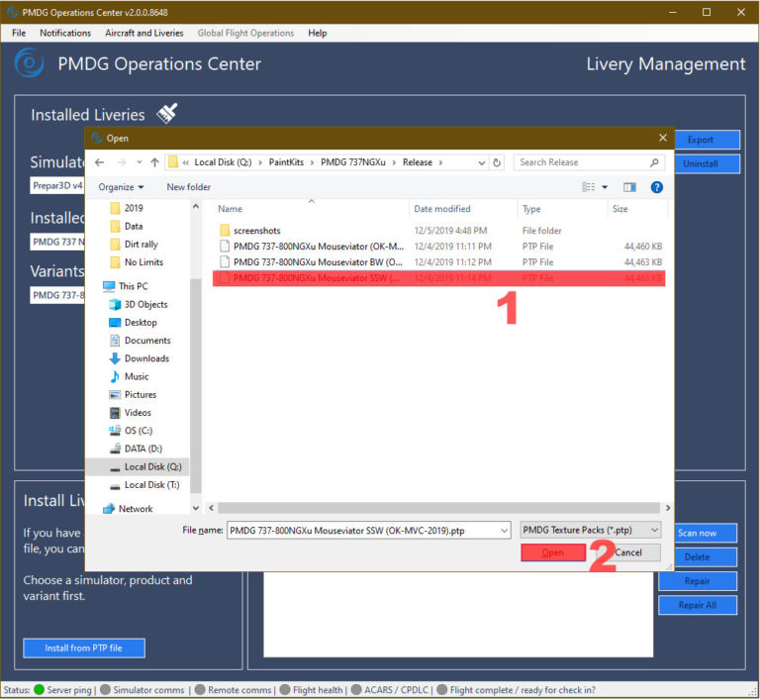Open the 3D Objects folder in sidebar
760x700 pixels.
139,305
